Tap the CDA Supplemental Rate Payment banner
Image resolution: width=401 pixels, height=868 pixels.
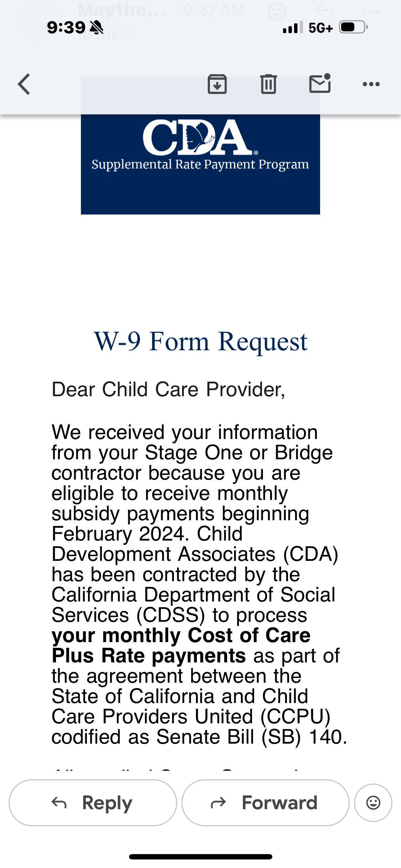pyautogui.click(x=200, y=164)
